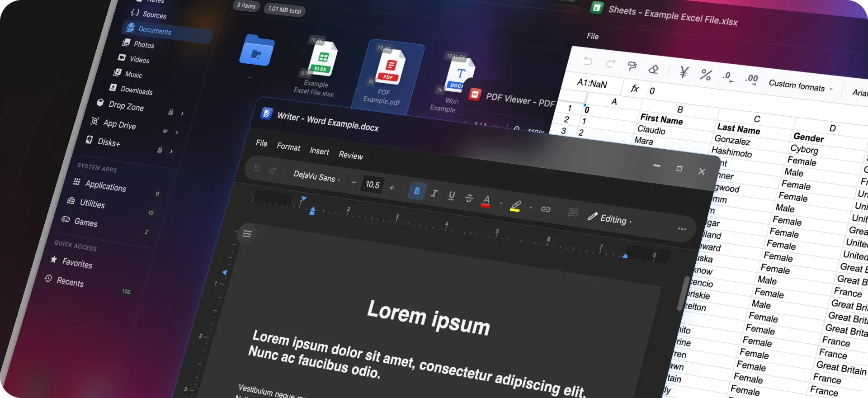Expand the App Drive chevron
The height and width of the screenshot is (398, 868).
tap(177, 132)
